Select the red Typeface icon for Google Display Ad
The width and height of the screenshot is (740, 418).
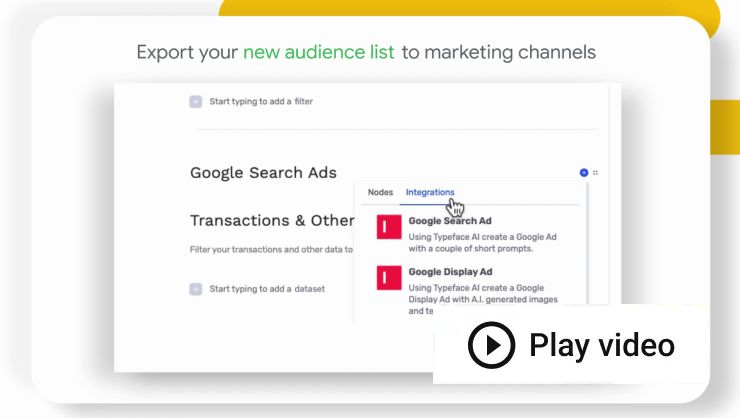[x=389, y=277]
